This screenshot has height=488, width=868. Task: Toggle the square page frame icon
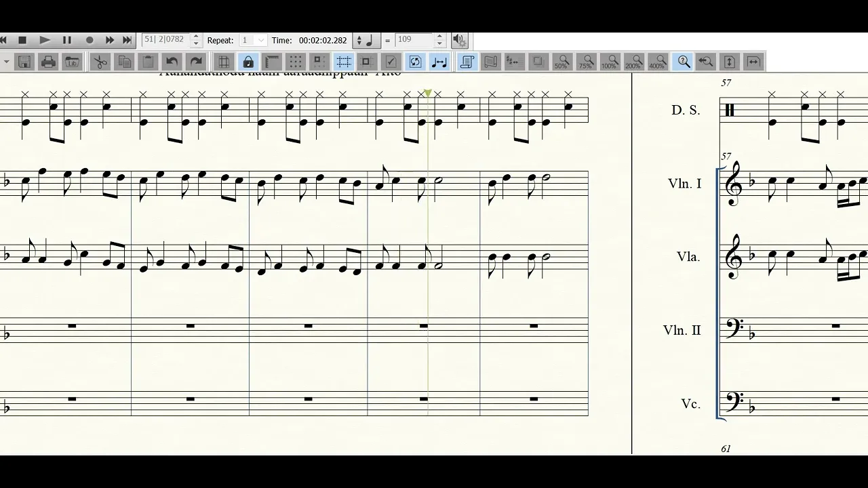coord(367,62)
